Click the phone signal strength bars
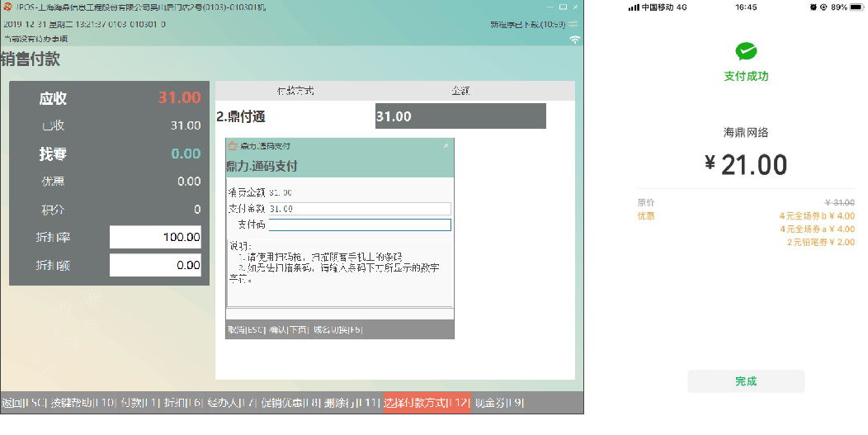 coord(634,7)
